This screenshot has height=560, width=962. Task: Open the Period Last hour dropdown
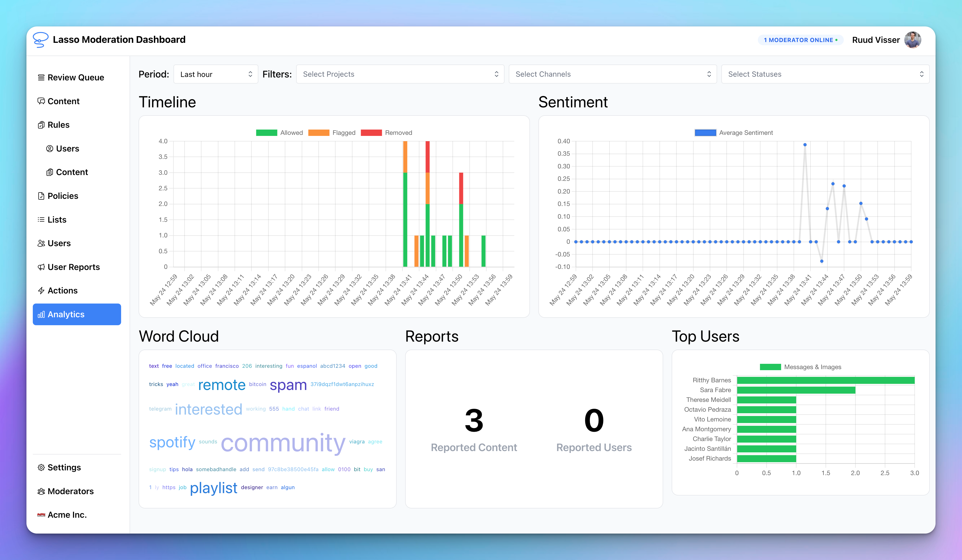(x=216, y=74)
